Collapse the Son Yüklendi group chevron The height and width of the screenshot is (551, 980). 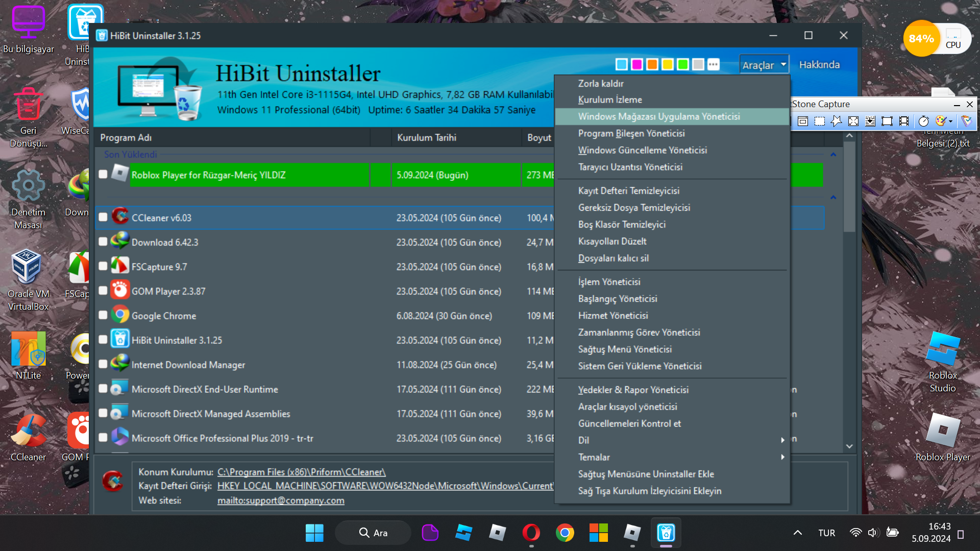click(833, 155)
